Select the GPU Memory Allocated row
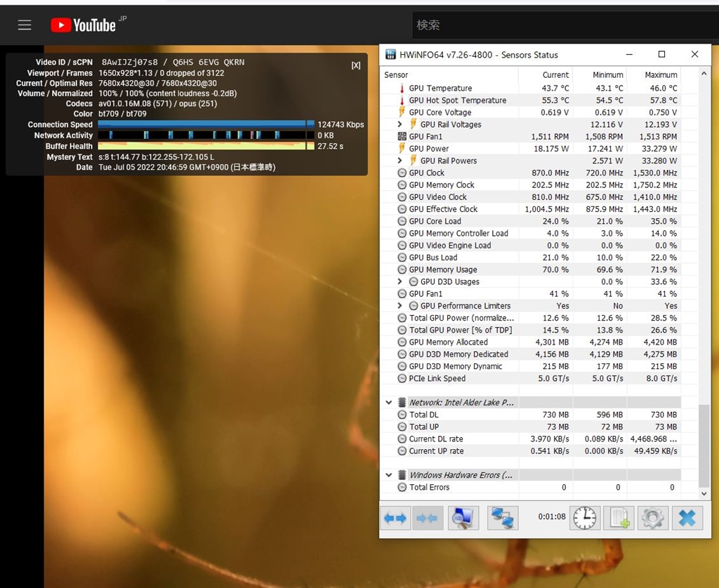This screenshot has width=719, height=588. click(x=531, y=342)
